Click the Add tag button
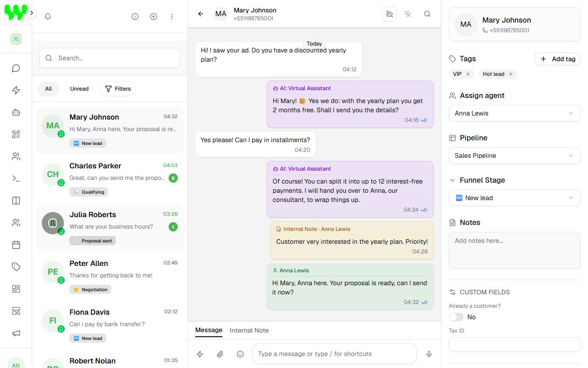The width and height of the screenshot is (588, 368). pos(558,59)
